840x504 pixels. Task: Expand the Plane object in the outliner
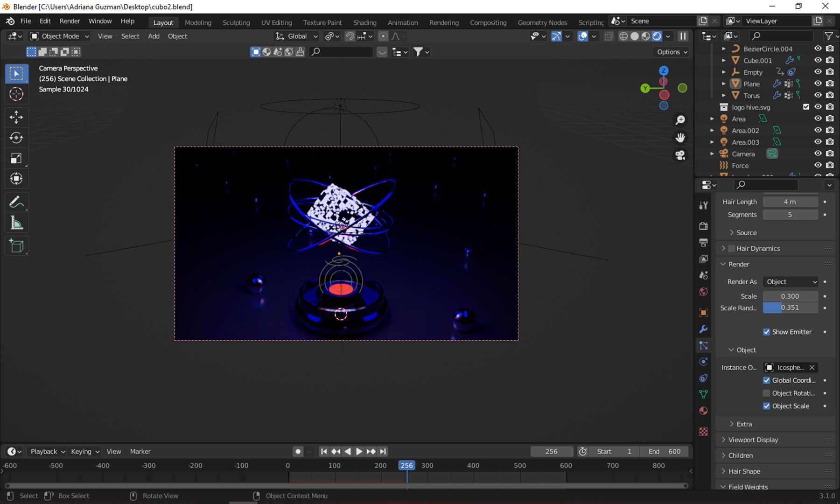tap(724, 84)
